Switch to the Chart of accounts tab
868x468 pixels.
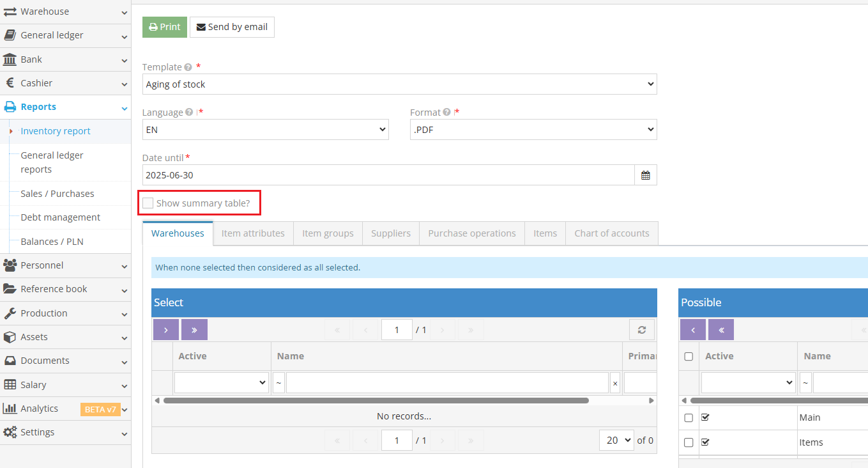coord(611,233)
